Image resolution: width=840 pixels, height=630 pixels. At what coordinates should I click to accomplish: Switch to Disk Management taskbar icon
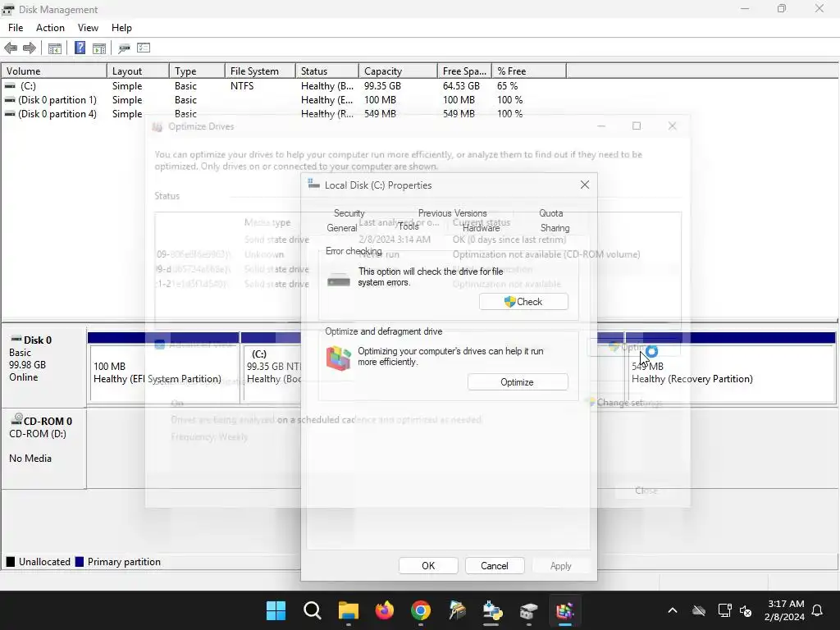click(x=529, y=610)
